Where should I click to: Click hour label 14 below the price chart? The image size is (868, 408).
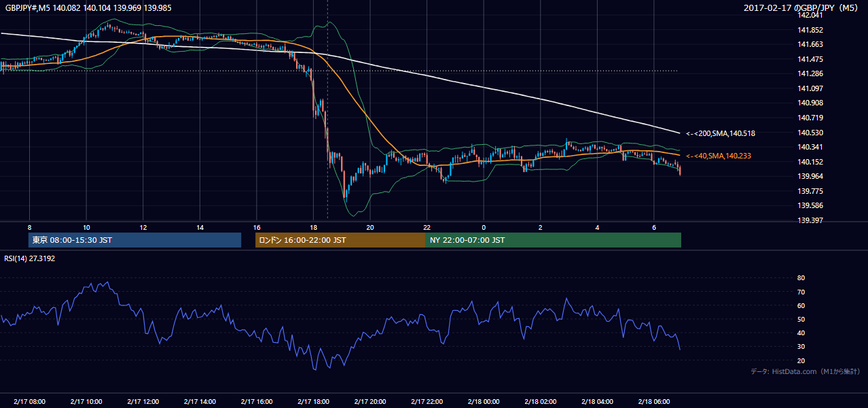[x=200, y=227]
